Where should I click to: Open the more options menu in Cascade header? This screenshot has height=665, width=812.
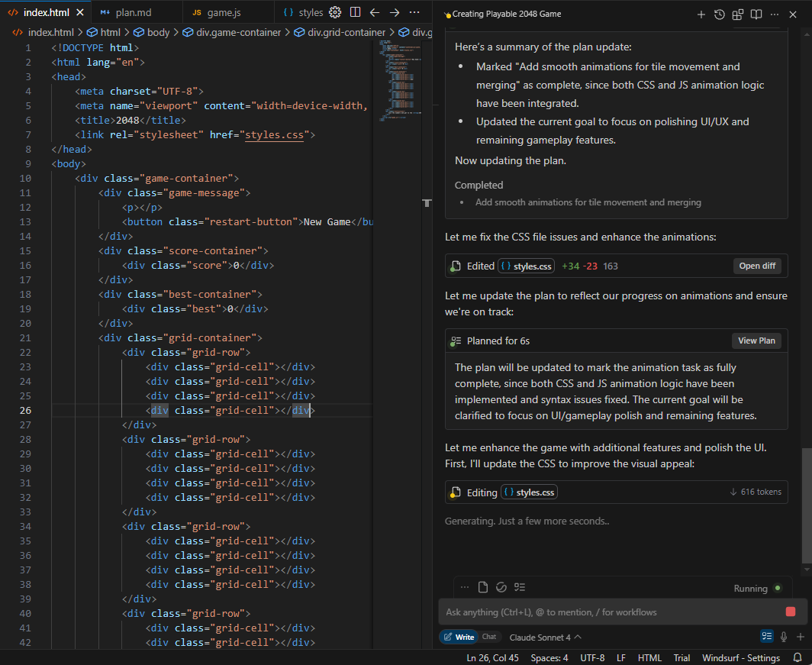point(774,14)
